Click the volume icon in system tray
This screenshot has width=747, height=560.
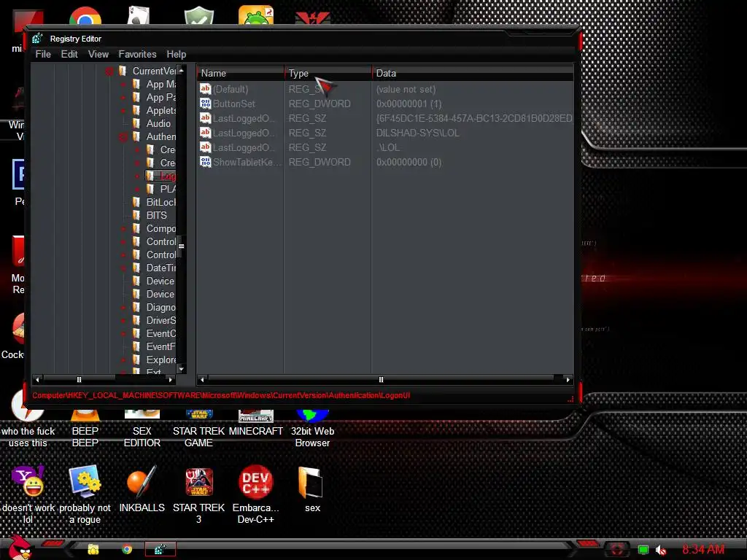click(x=660, y=550)
